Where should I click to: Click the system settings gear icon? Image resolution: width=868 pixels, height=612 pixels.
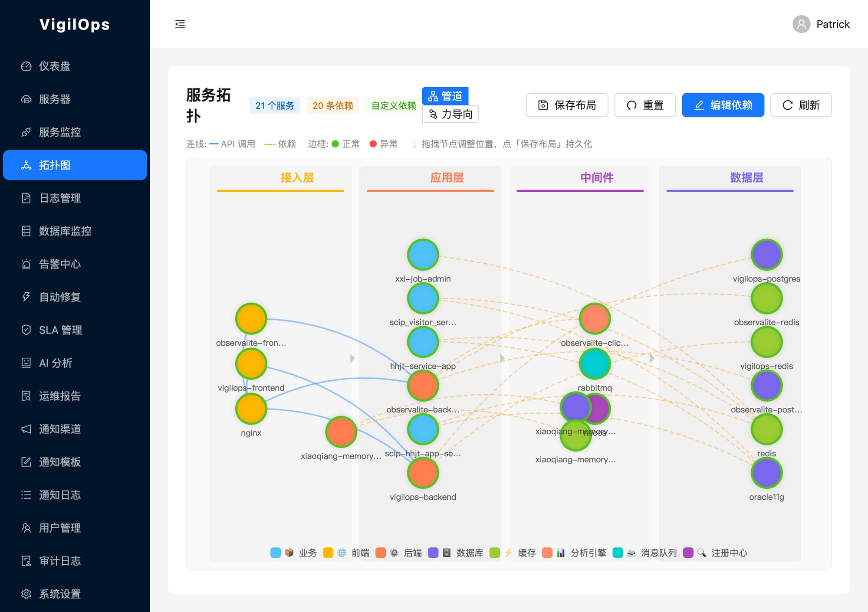click(x=26, y=593)
